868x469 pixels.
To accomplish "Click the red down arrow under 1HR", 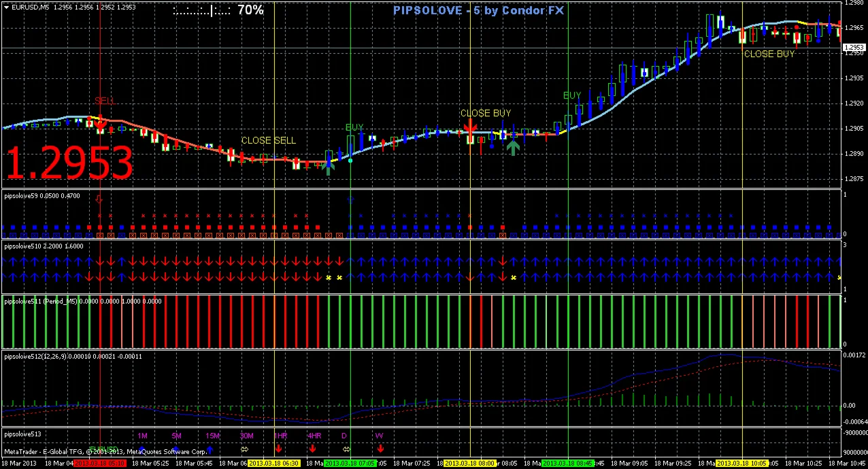I will [278, 449].
